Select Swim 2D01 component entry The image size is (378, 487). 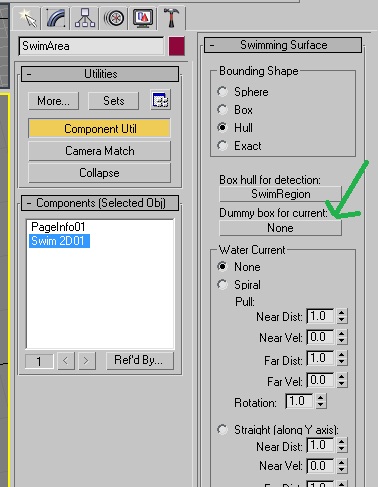tap(59, 241)
